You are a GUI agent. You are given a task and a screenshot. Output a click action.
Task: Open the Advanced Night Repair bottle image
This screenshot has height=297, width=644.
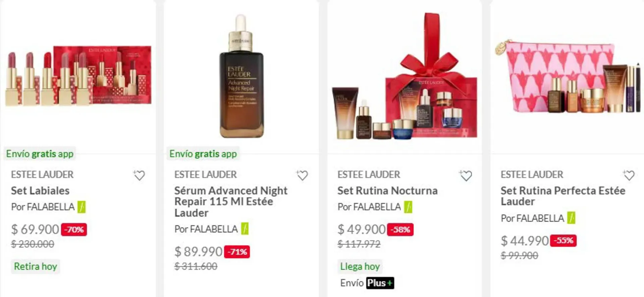pos(241,76)
